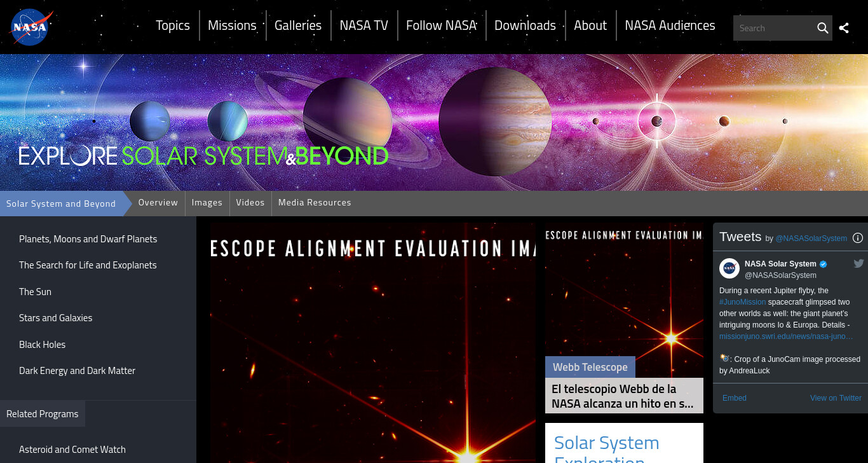Open Planets, Moons and Dwarf Planets

[88, 239]
